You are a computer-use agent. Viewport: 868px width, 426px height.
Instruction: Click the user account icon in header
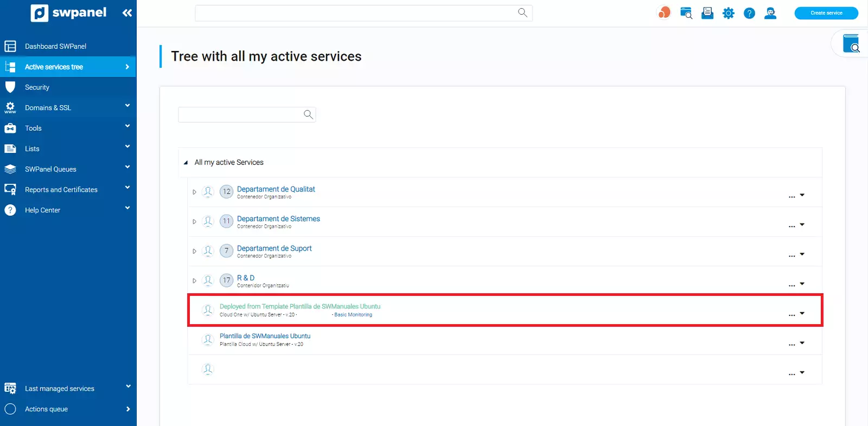pos(770,13)
